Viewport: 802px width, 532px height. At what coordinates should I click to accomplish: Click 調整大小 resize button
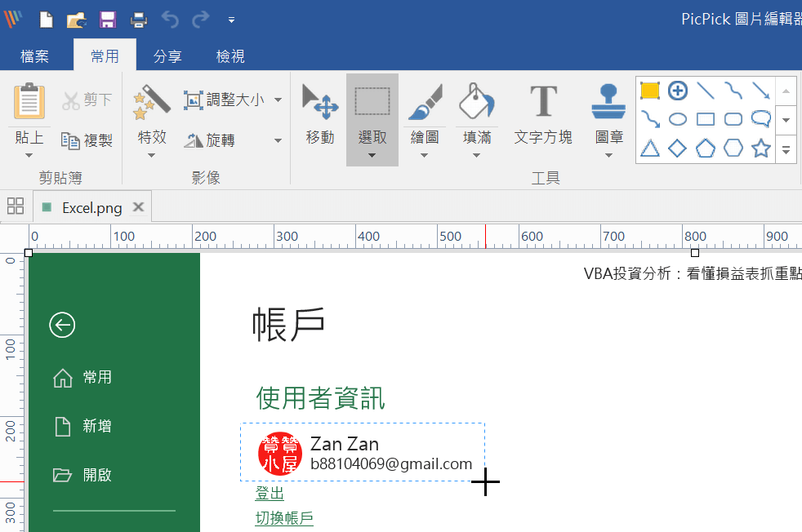[224, 100]
